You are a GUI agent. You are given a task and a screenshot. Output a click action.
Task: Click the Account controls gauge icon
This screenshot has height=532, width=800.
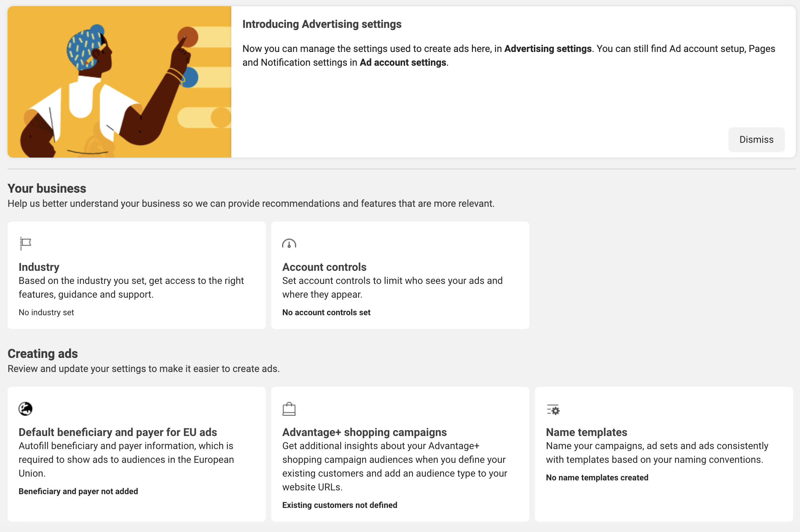click(289, 244)
